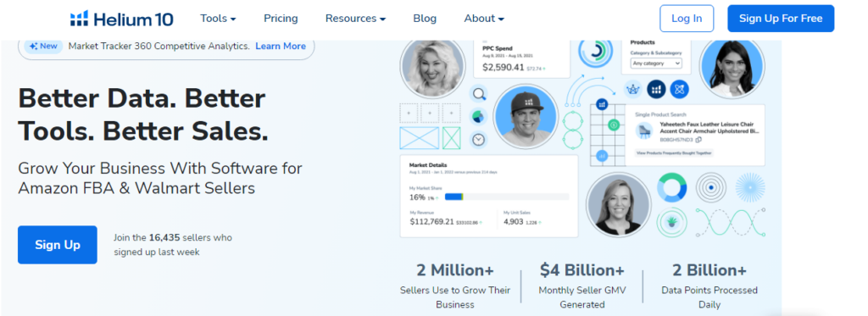This screenshot has height=316, width=868.
Task: Copy the ASIN with copy icon
Action: 698,140
